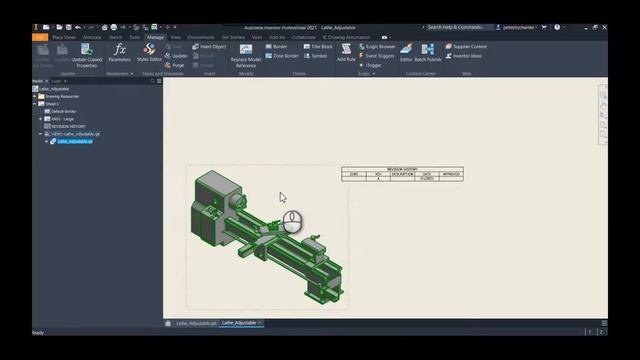Click the Open file icon in quick access toolbar
Screen dimensions: 640x360
click(59, 27)
